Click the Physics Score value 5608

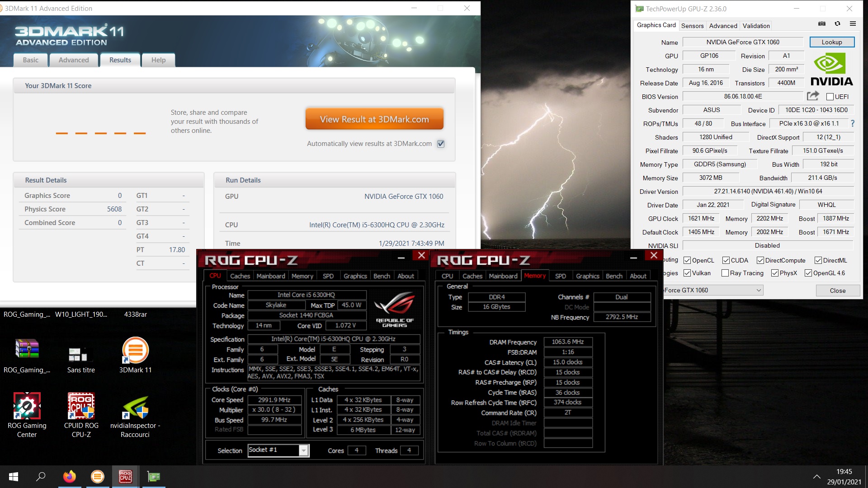click(x=114, y=209)
